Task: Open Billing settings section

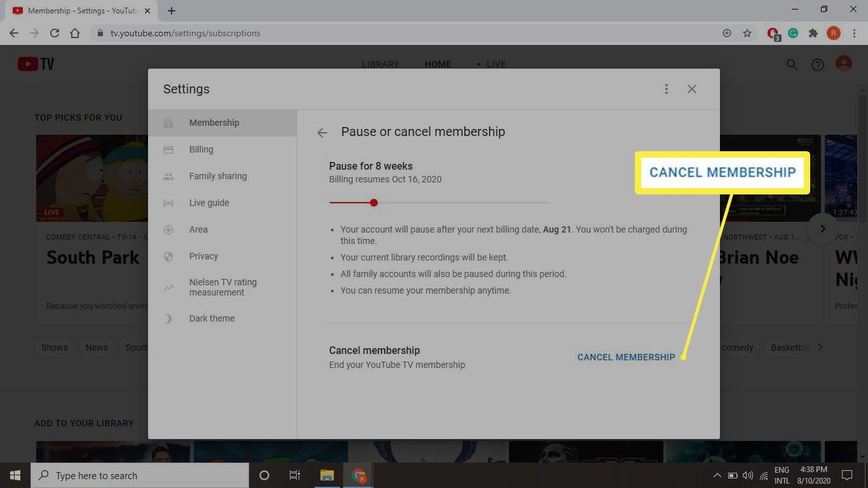Action: (222, 149)
